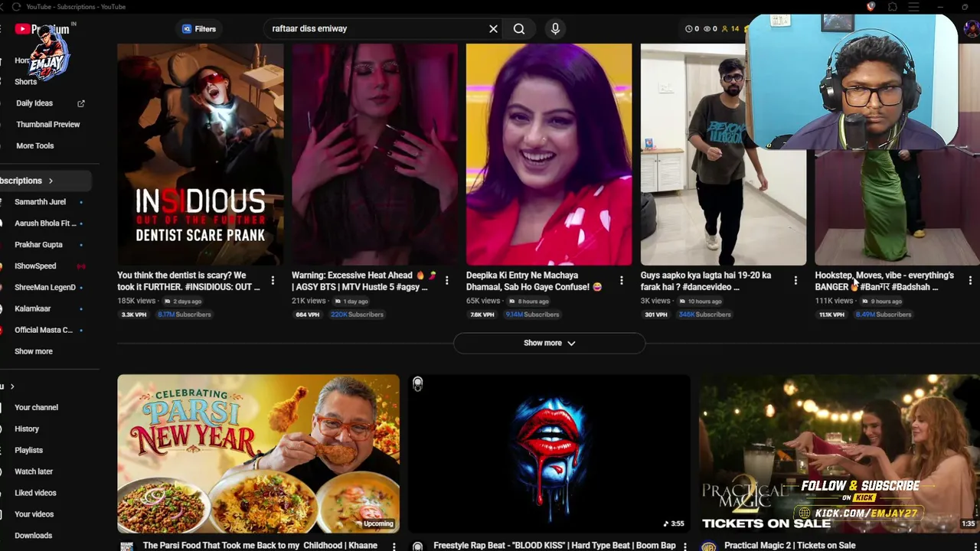Open the Blood Kiss rap beat thumbnail
980x551 pixels.
pos(549,454)
